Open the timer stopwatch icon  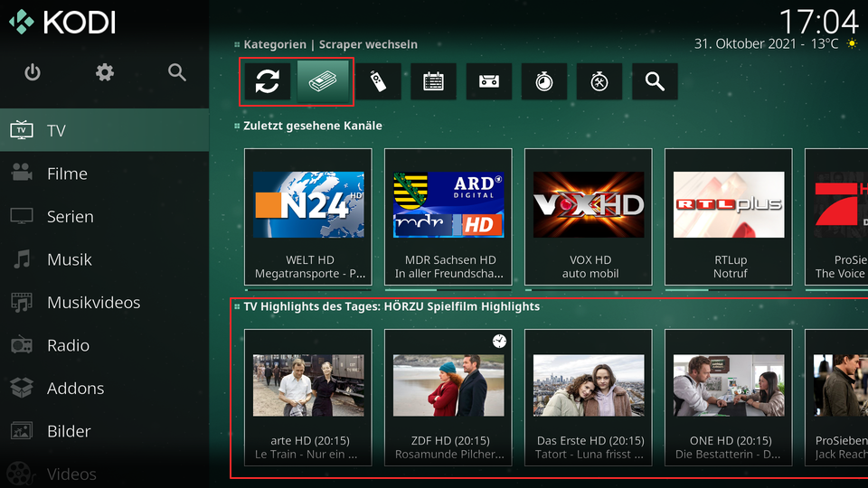544,82
